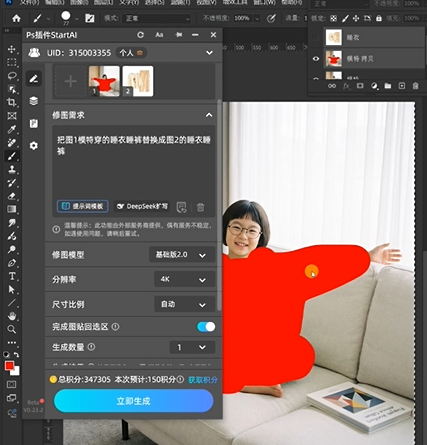The image size is (427, 445).
Task: Click the 立即生成 button
Action: pos(134,401)
